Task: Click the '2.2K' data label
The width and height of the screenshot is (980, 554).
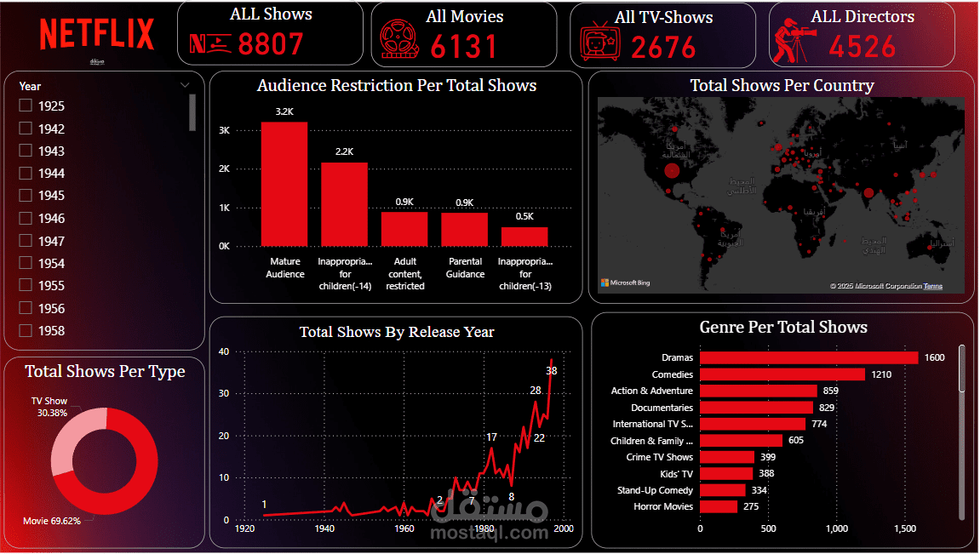Action: pyautogui.click(x=344, y=151)
